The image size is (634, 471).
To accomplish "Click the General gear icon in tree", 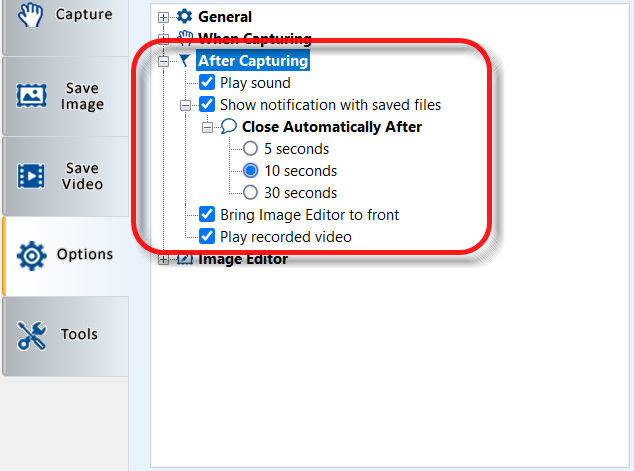I will (x=184, y=17).
